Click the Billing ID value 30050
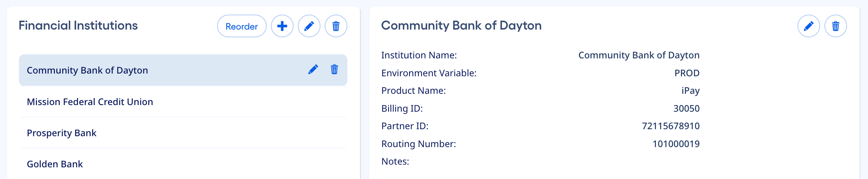This screenshot has height=179, width=868. pyautogui.click(x=686, y=109)
